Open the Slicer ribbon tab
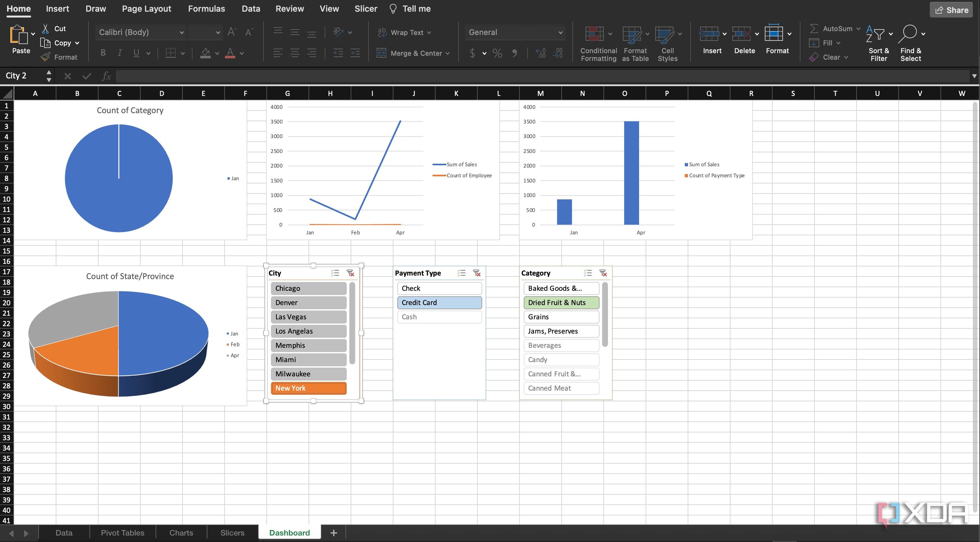Screen dimensions: 980x542 pos(366,9)
